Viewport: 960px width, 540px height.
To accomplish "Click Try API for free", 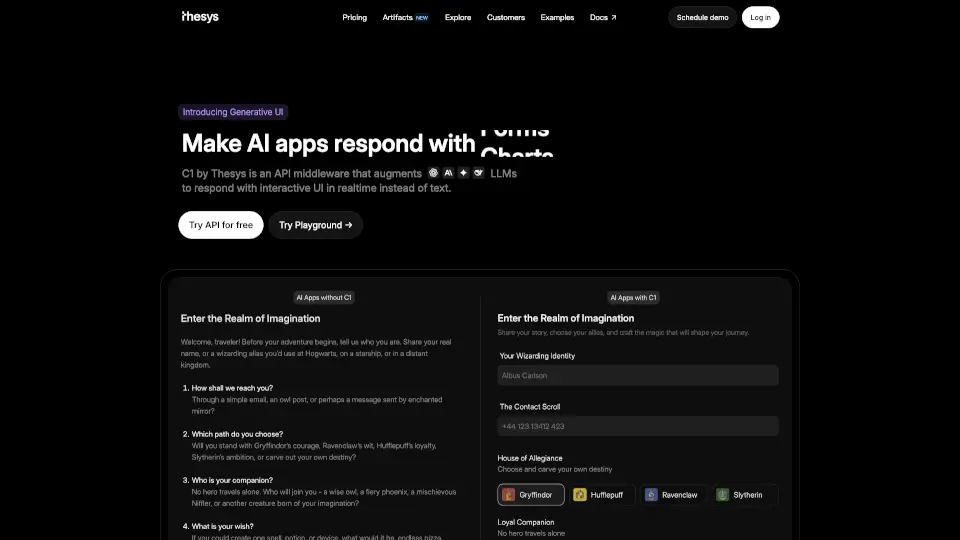I will 221,225.
